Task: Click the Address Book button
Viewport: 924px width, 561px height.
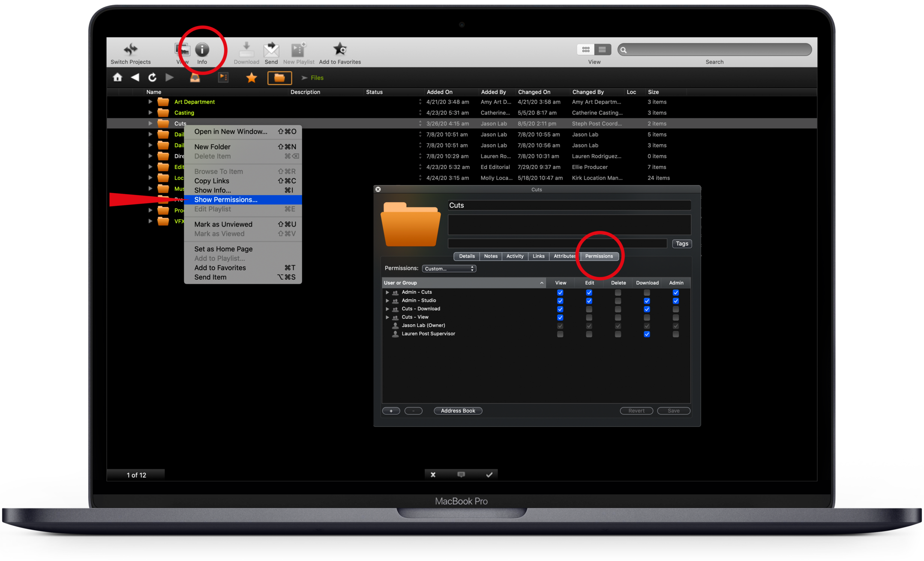Action: point(458,411)
